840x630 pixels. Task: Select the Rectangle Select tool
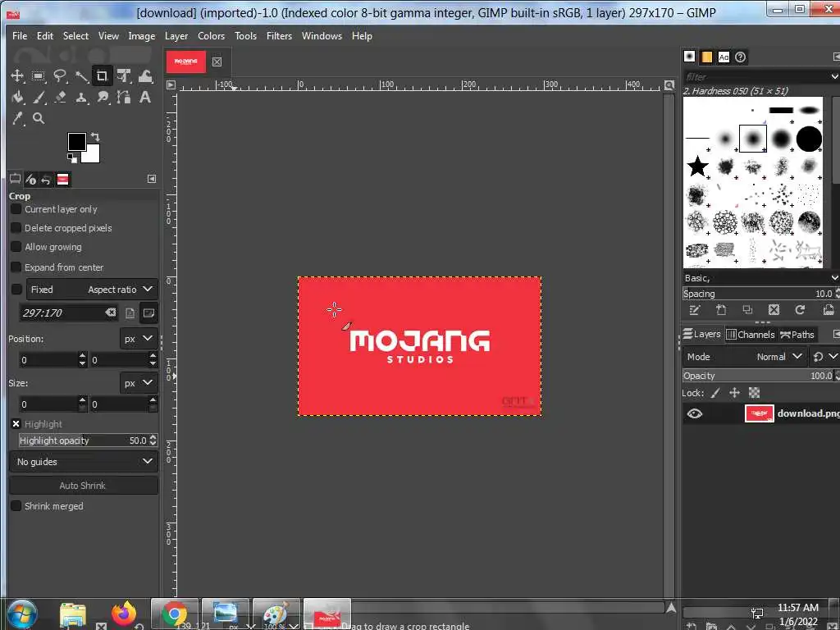[x=38, y=75]
